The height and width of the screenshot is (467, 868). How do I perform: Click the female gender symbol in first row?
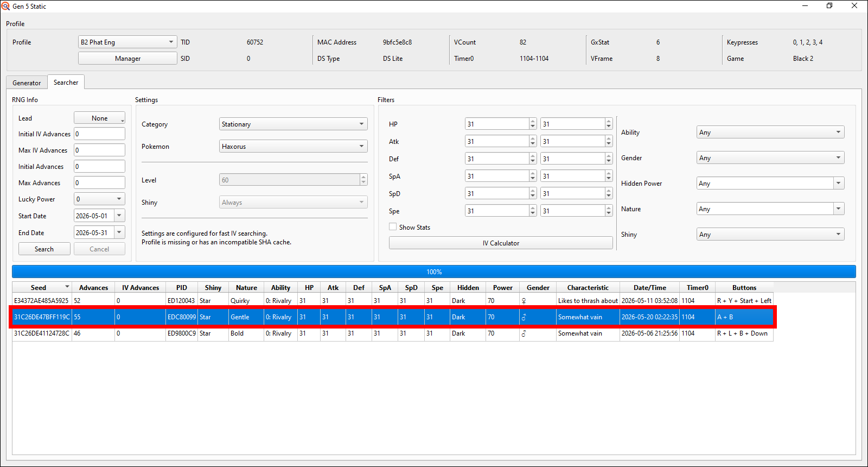click(524, 301)
